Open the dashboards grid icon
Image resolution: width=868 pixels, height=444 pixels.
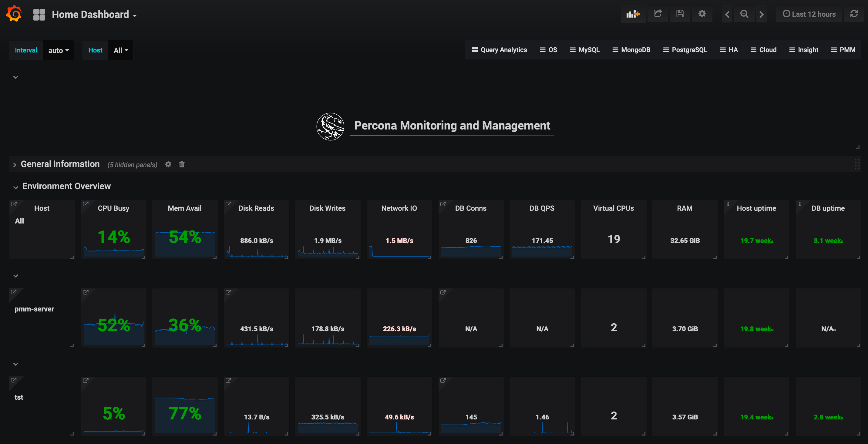click(x=39, y=15)
